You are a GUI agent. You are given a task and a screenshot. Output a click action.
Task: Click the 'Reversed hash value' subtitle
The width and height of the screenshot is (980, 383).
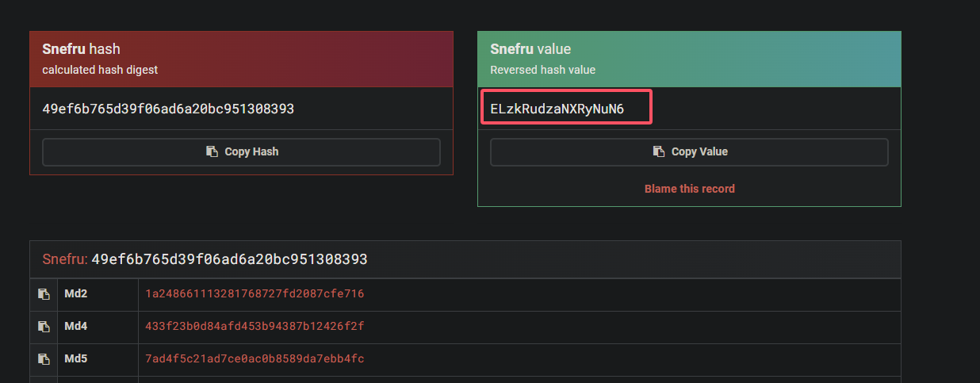(542, 70)
